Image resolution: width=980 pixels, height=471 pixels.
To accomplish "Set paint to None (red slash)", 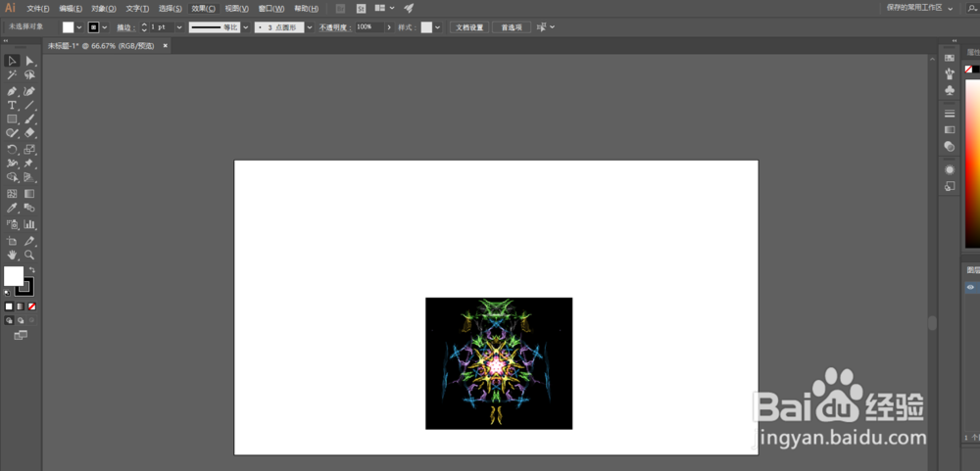I will [32, 306].
